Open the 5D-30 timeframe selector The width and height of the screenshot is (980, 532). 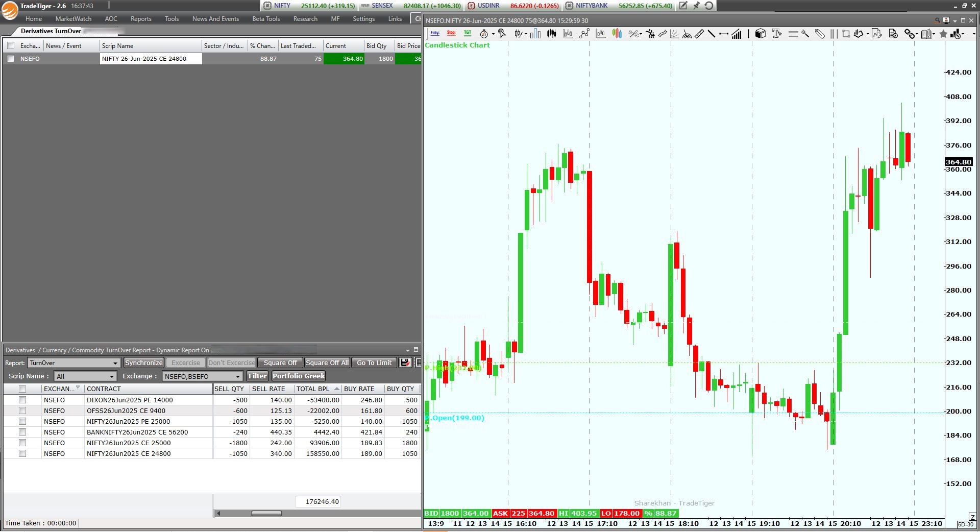(966, 524)
